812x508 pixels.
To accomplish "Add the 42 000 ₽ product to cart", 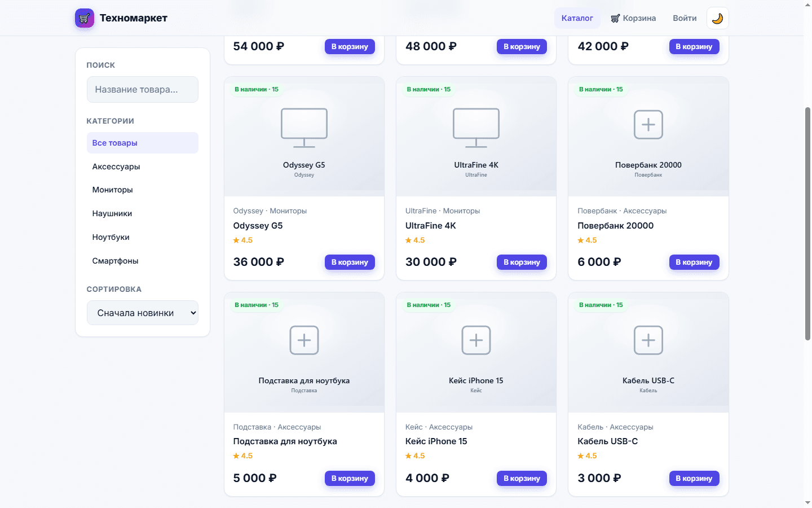I will click(694, 46).
